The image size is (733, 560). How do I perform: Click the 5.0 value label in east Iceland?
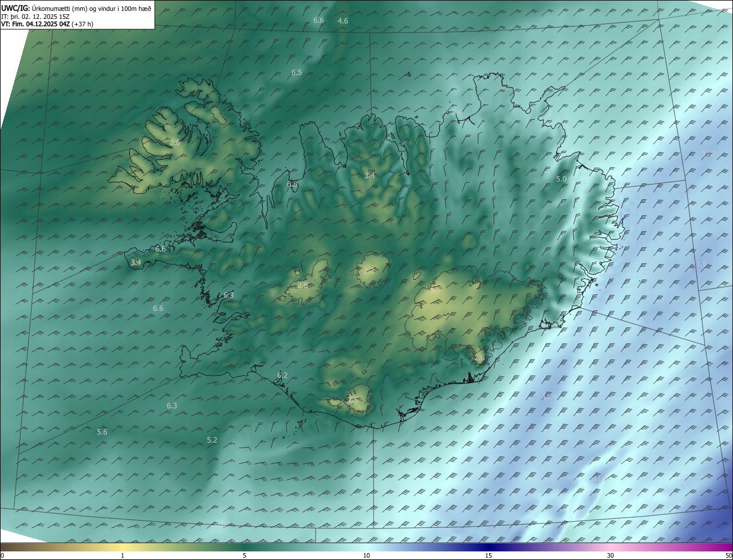[561, 179]
